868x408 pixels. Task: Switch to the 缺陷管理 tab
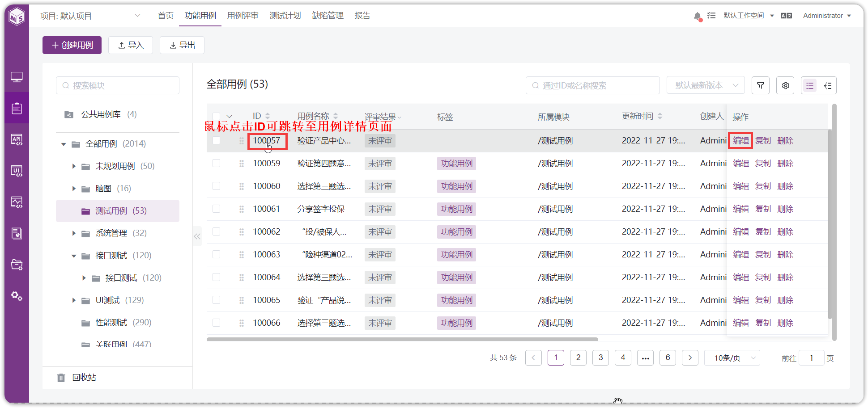pos(328,16)
